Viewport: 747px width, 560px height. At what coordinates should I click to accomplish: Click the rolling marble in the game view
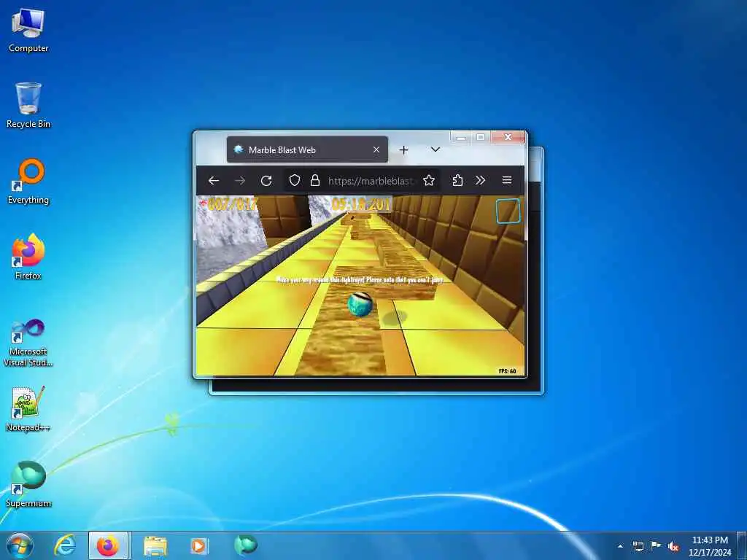click(360, 304)
